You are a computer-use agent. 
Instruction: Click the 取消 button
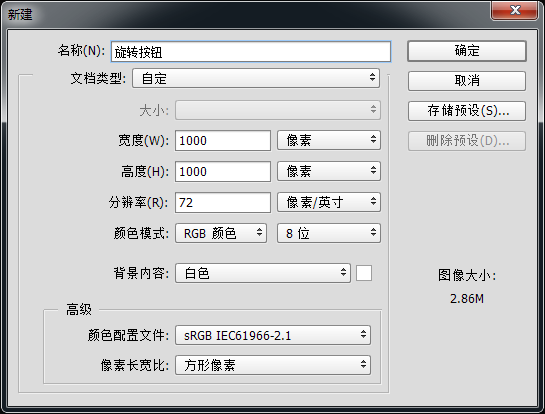click(x=467, y=81)
